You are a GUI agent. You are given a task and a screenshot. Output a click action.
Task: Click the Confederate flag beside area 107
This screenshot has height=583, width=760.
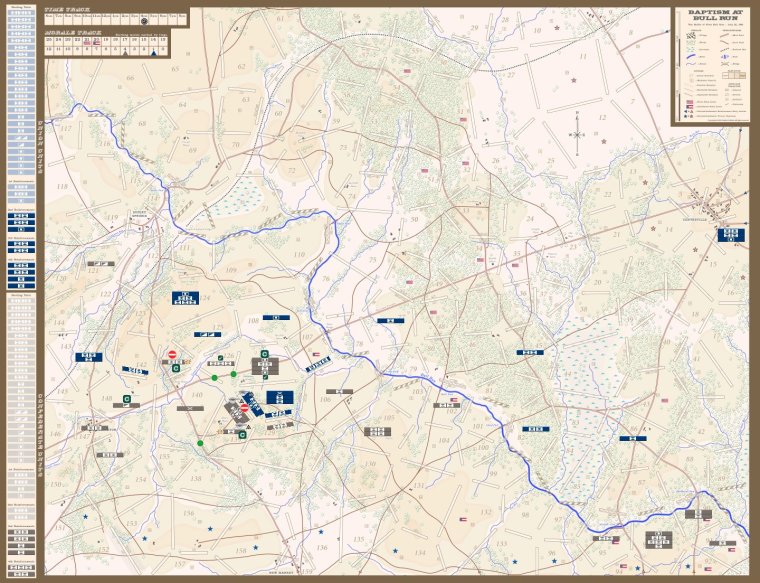317,354
